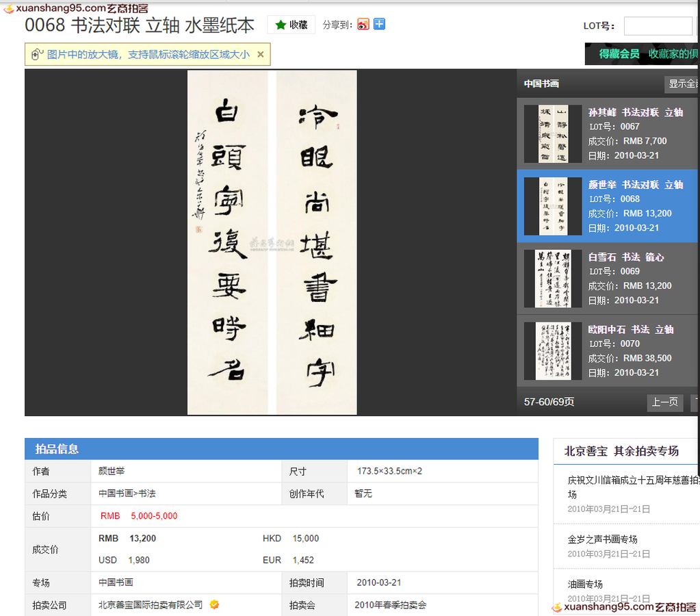Click 显示全部 to show all lots

click(x=684, y=84)
